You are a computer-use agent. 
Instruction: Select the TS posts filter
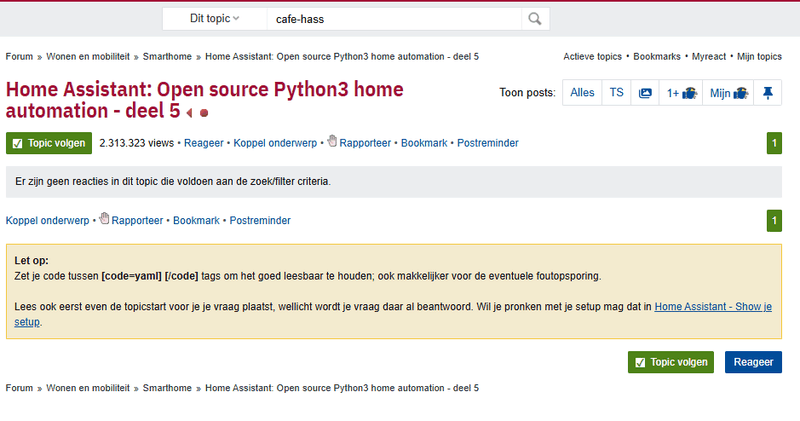click(x=616, y=93)
